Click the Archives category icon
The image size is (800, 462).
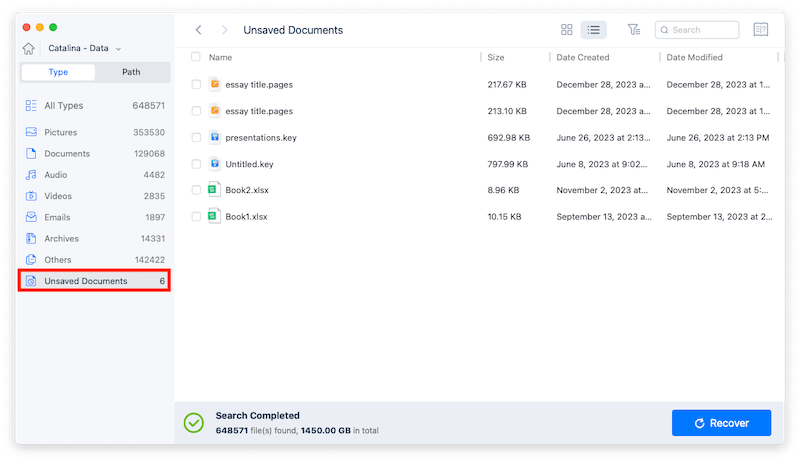(x=31, y=239)
